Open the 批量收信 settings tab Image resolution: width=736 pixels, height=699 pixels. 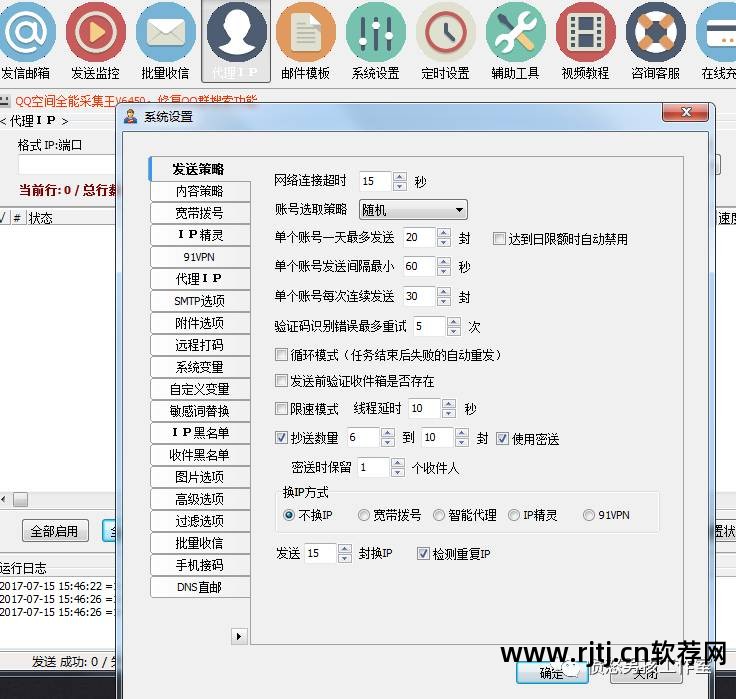click(x=200, y=543)
